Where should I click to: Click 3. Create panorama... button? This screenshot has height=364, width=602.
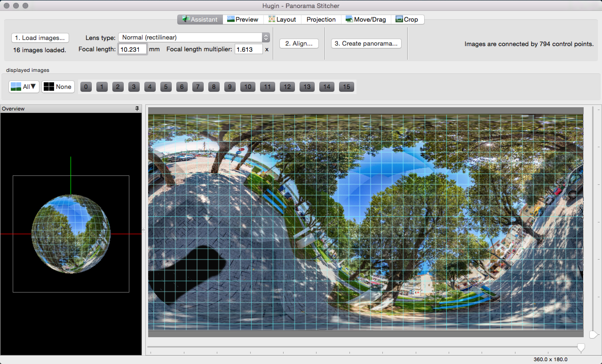click(x=366, y=44)
